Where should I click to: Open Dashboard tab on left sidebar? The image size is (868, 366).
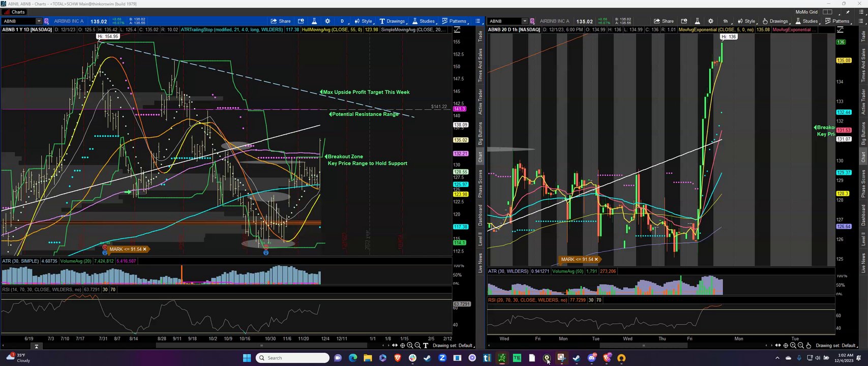click(x=480, y=215)
